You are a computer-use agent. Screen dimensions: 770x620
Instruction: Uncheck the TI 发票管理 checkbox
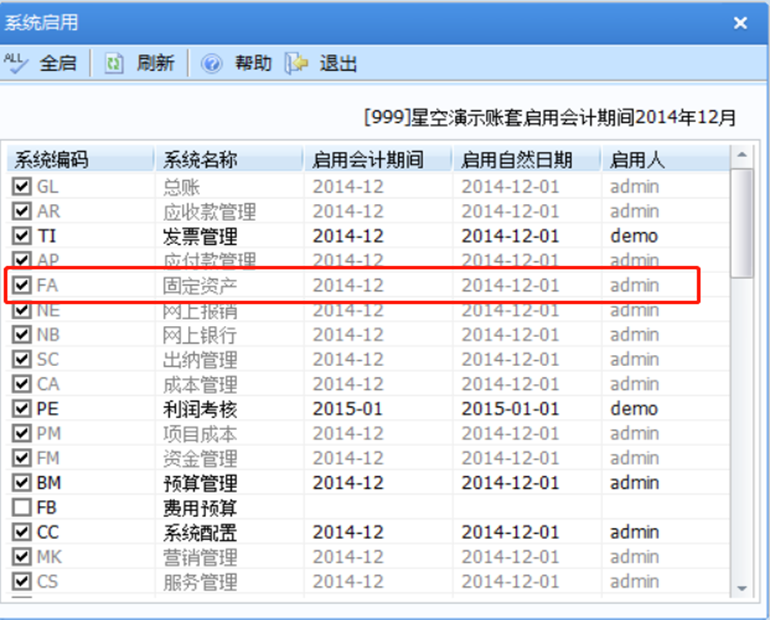click(22, 236)
